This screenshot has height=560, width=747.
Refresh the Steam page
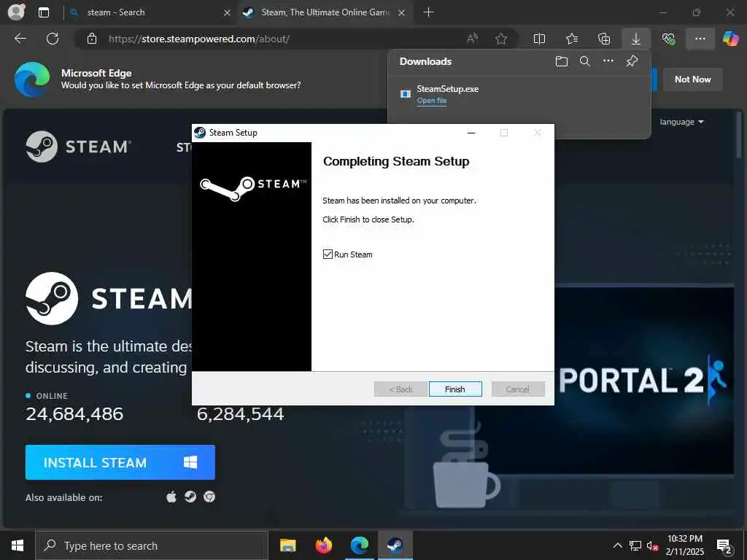coord(53,39)
